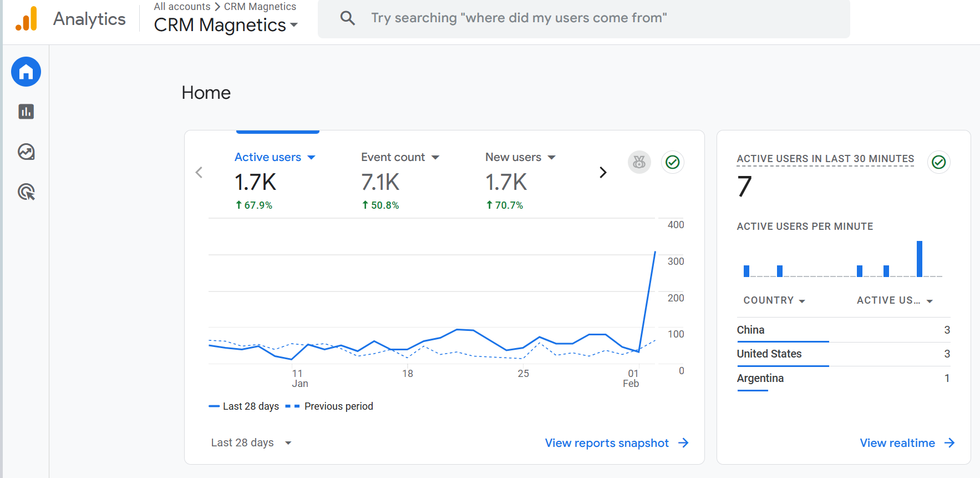This screenshot has height=478, width=980.
Task: Click the green checkmark on main card
Action: (x=672, y=162)
